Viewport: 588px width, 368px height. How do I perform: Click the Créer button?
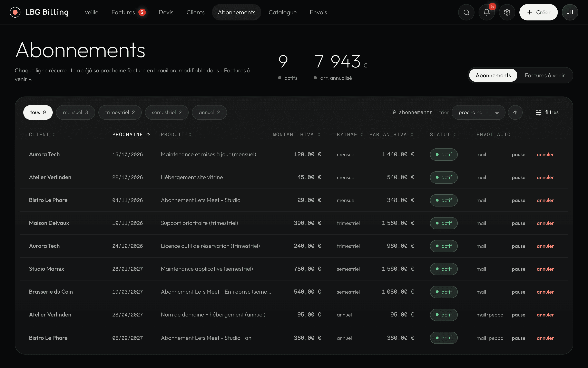[538, 12]
